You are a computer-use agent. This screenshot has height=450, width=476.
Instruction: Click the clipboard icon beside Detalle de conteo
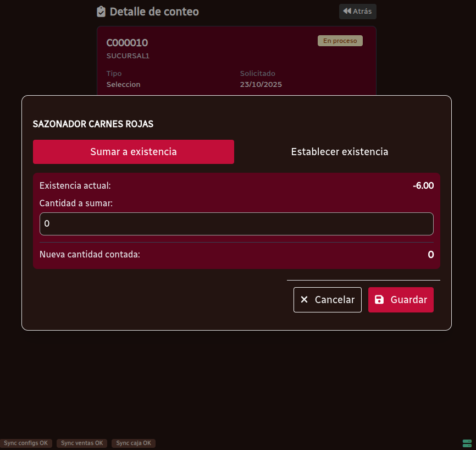click(101, 12)
